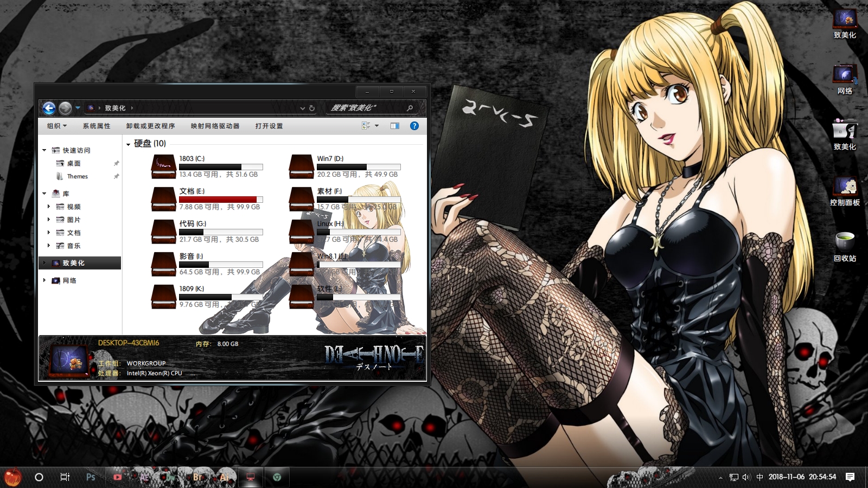The height and width of the screenshot is (488, 868).
Task: Select the 影音 (I:) drive icon
Action: pyautogui.click(x=163, y=264)
